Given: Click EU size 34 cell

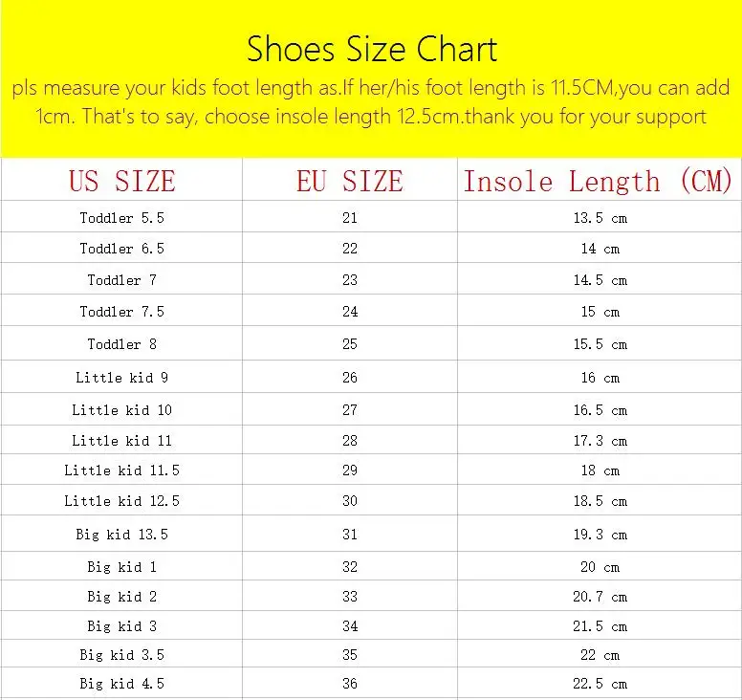Looking at the screenshot, I should 350,626.
